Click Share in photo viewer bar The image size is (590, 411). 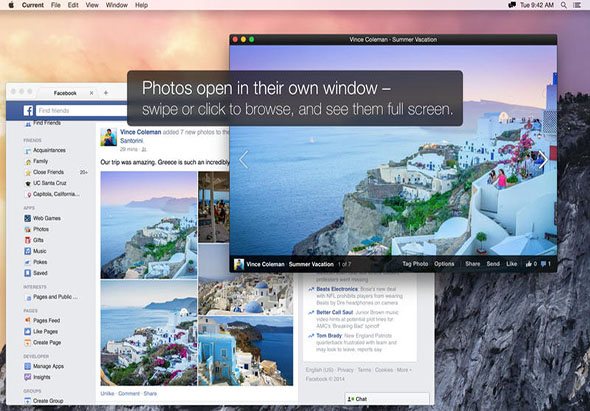[473, 264]
